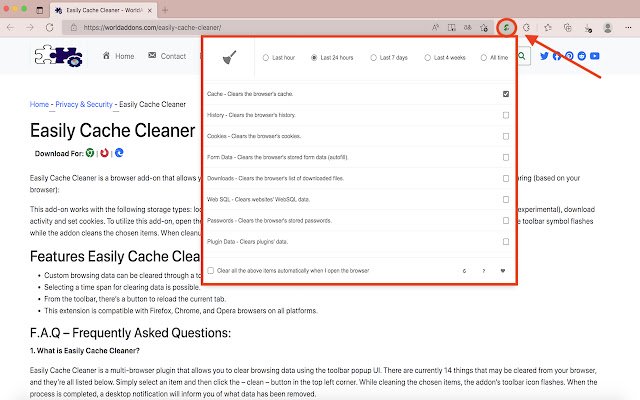
Task: Open the Twitter social icon
Action: (544, 56)
